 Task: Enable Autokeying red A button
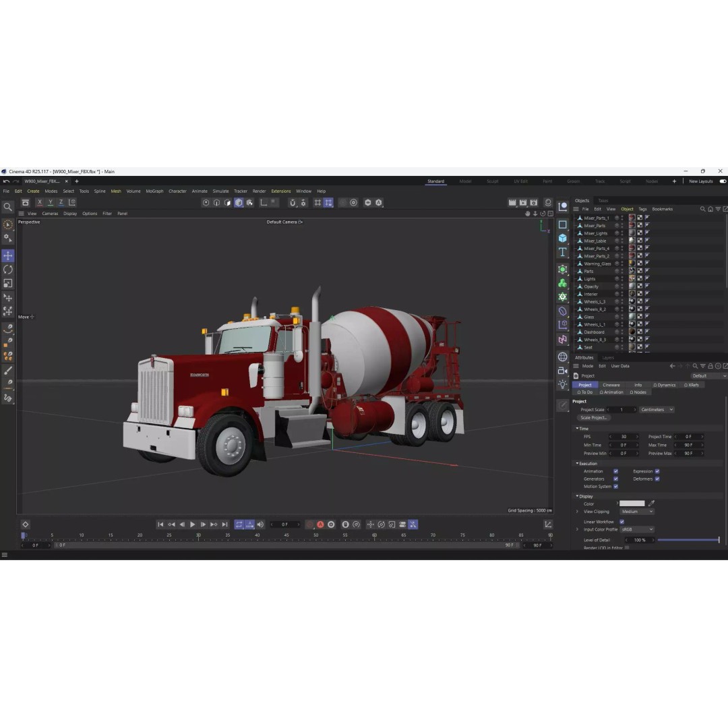tap(320, 524)
